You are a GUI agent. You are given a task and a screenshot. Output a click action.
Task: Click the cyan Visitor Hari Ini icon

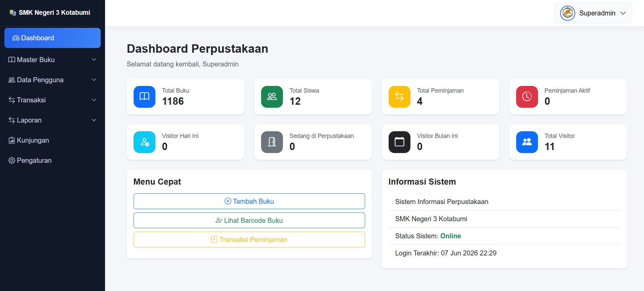[144, 142]
